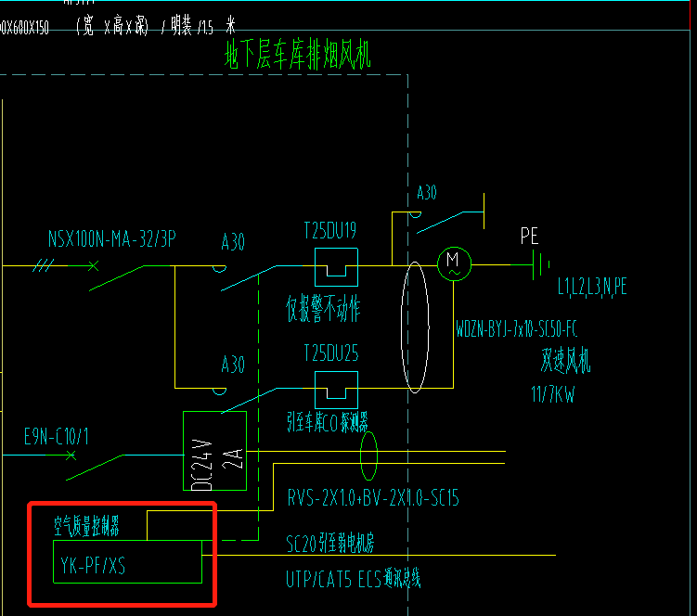The width and height of the screenshot is (697, 616).
Task: Select the large cable-bundle ellipse near motor
Action: click(x=417, y=327)
